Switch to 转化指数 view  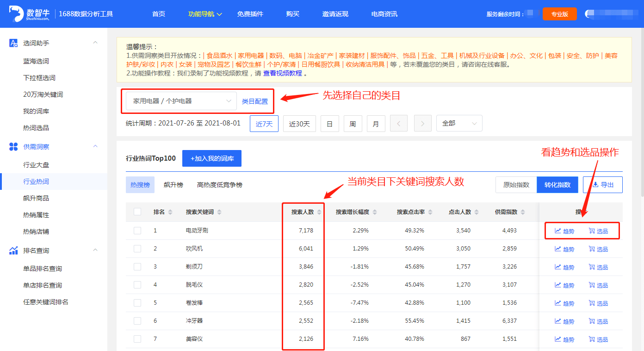[x=557, y=185]
